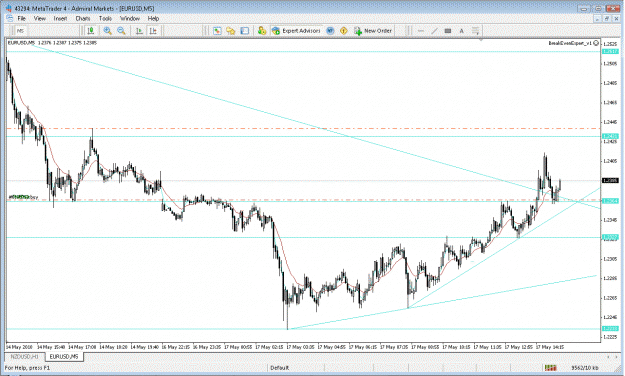Click the New Order button
The height and width of the screenshot is (376, 625).
[373, 31]
